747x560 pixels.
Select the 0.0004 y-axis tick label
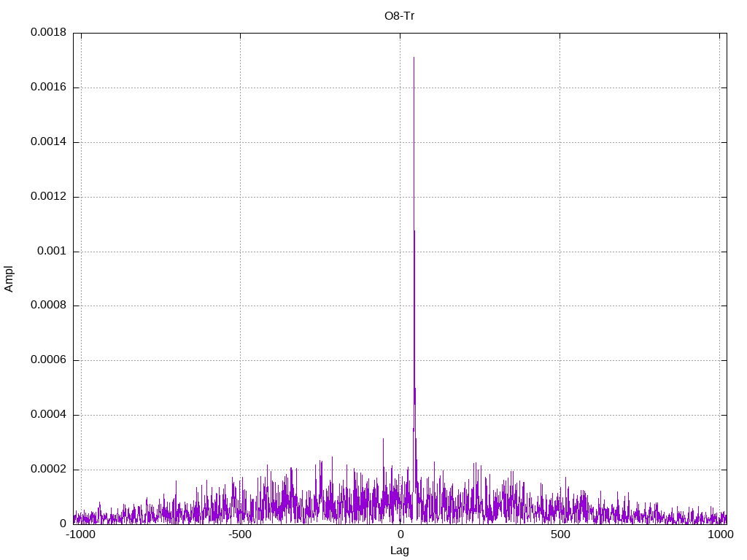tap(48, 415)
